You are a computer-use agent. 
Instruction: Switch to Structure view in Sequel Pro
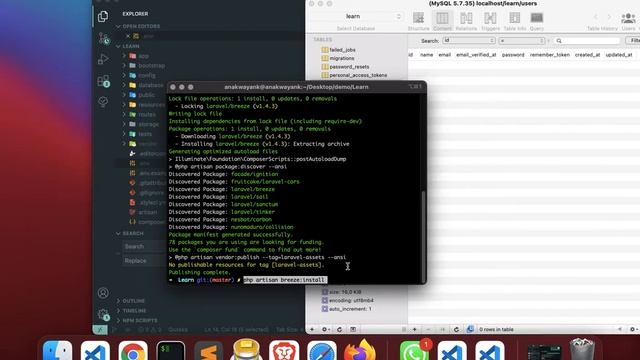pos(418,21)
